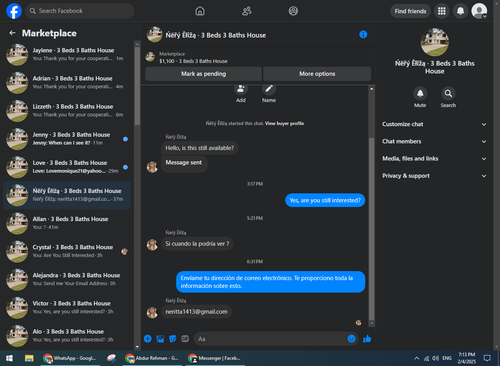This screenshot has height=366, width=500.
Task: Choose a GIF icon in composer
Action: 185,339
